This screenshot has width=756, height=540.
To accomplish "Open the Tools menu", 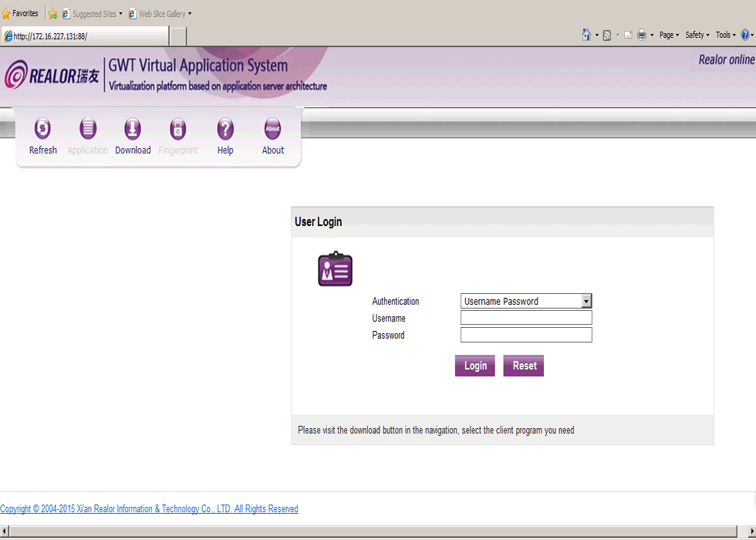I will (x=724, y=35).
